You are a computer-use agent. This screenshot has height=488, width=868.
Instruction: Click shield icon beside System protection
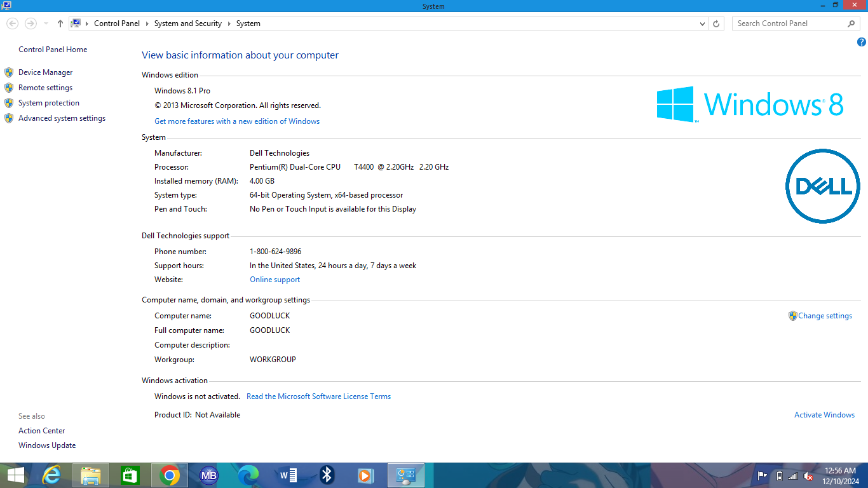coord(9,103)
